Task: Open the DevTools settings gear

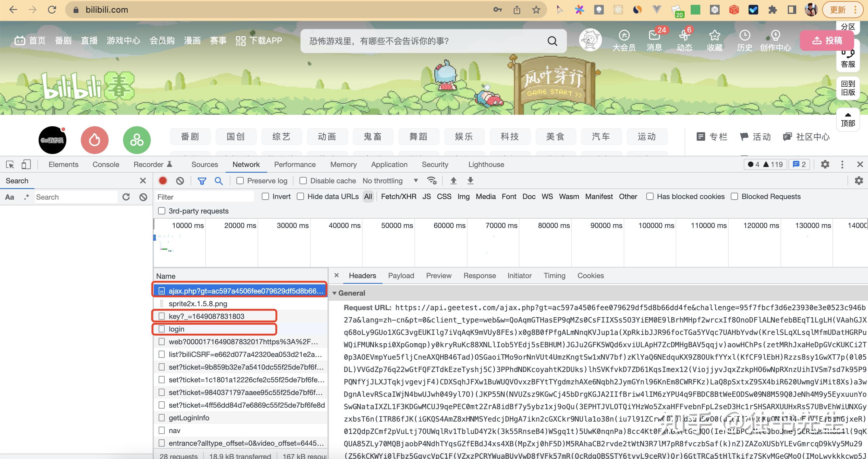Action: (825, 164)
